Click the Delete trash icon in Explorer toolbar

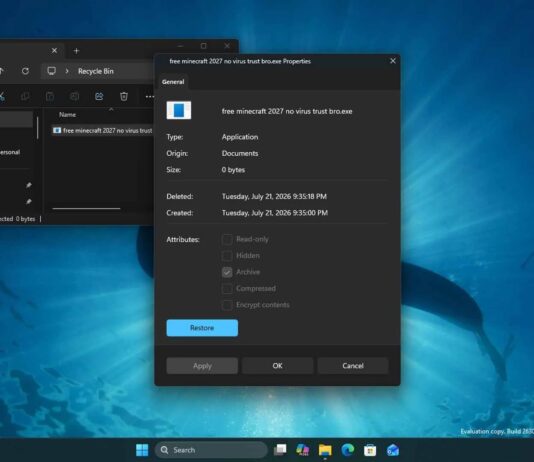124,96
